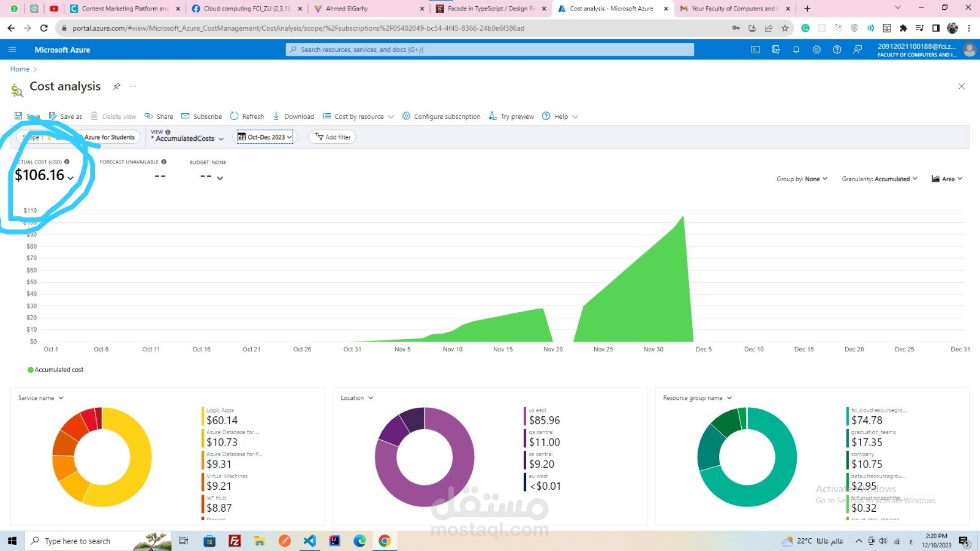Switch to Cloud computing FCI_ZU Facebook tab
The height and width of the screenshot is (551, 980).
point(247,9)
